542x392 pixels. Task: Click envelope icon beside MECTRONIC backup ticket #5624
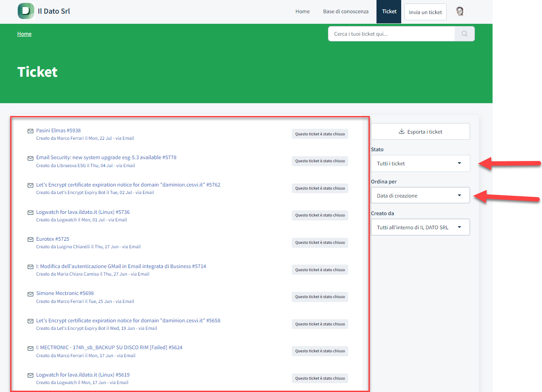(30, 348)
